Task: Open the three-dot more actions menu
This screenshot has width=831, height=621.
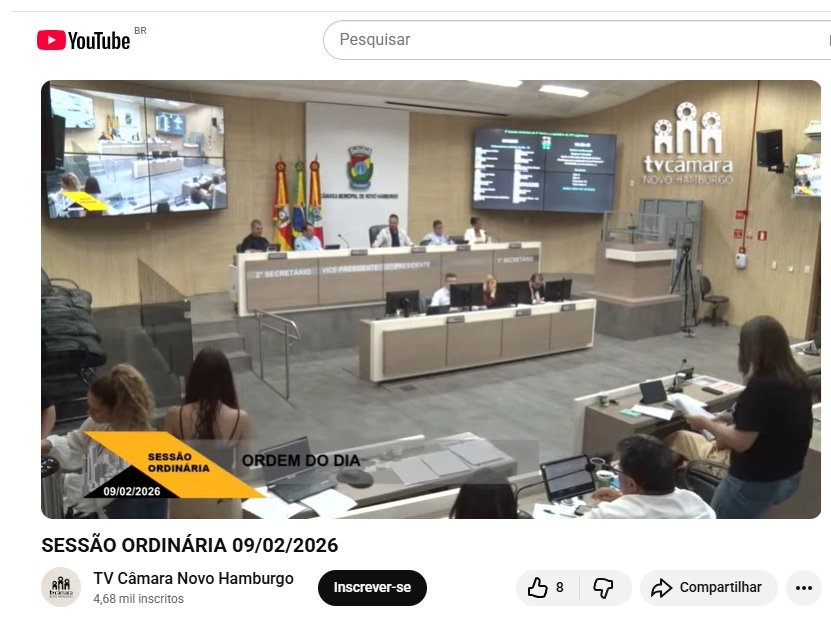Action: point(803,588)
